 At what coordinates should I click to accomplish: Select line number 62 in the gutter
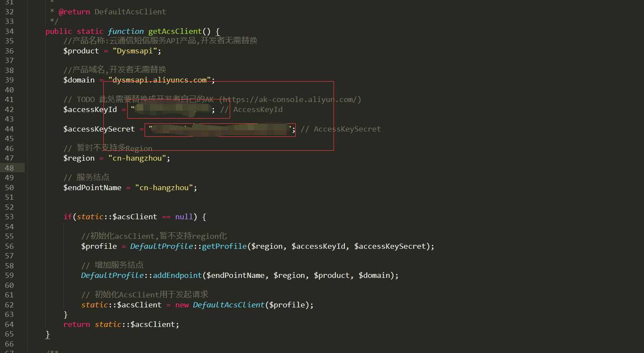click(9, 305)
